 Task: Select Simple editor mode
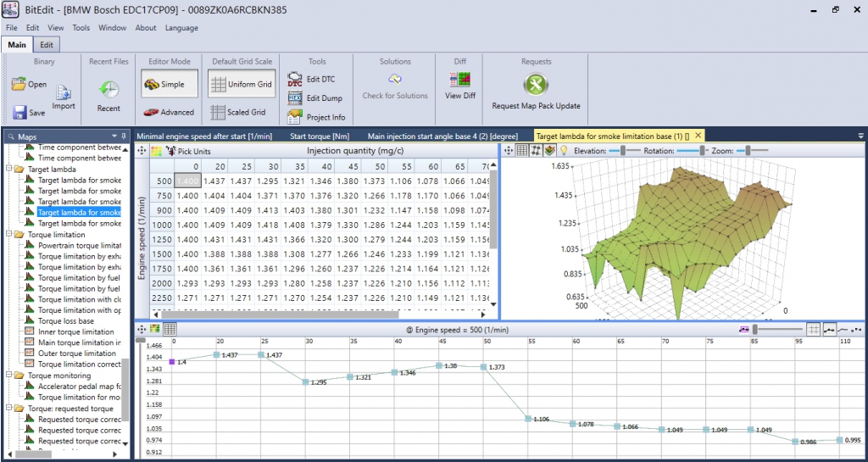(169, 84)
